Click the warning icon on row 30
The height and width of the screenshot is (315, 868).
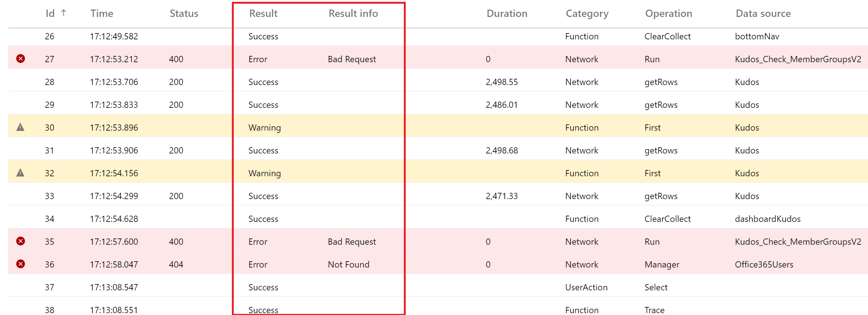pos(21,127)
